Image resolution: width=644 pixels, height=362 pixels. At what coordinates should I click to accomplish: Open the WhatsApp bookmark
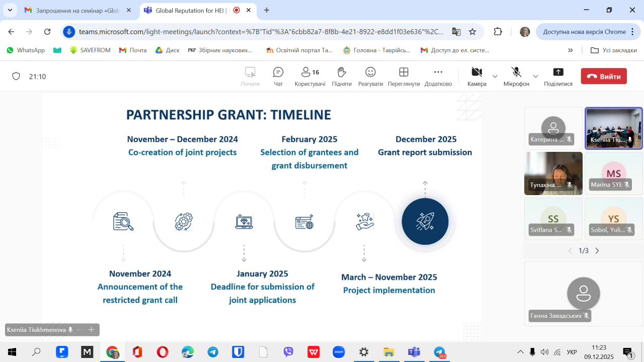pyautogui.click(x=26, y=50)
